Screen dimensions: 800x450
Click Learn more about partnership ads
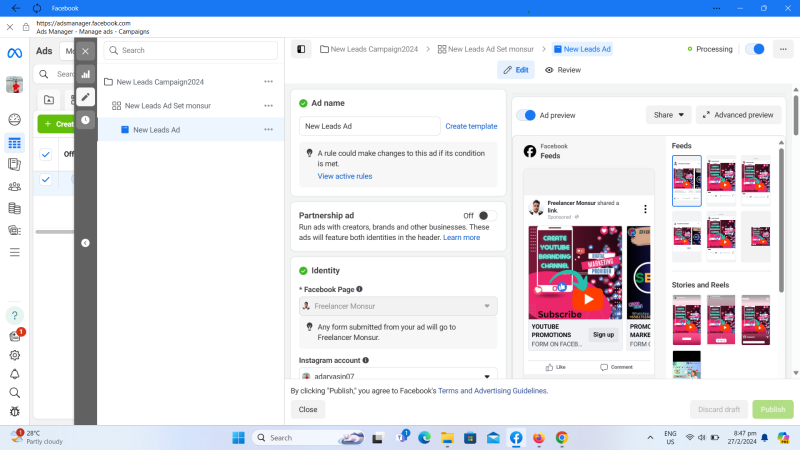461,237
